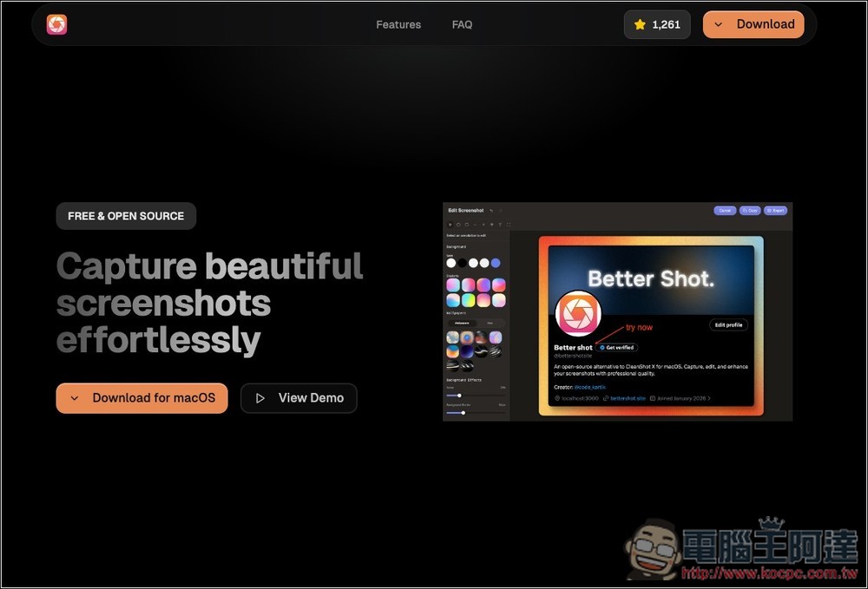Image resolution: width=868 pixels, height=589 pixels.
Task: Click the play triangle icon in View Demo
Action: (260, 398)
